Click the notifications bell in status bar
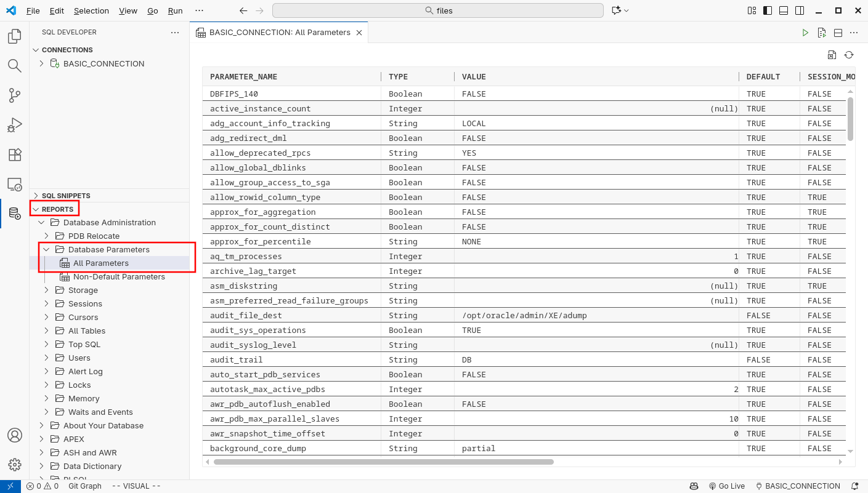 [x=855, y=486]
